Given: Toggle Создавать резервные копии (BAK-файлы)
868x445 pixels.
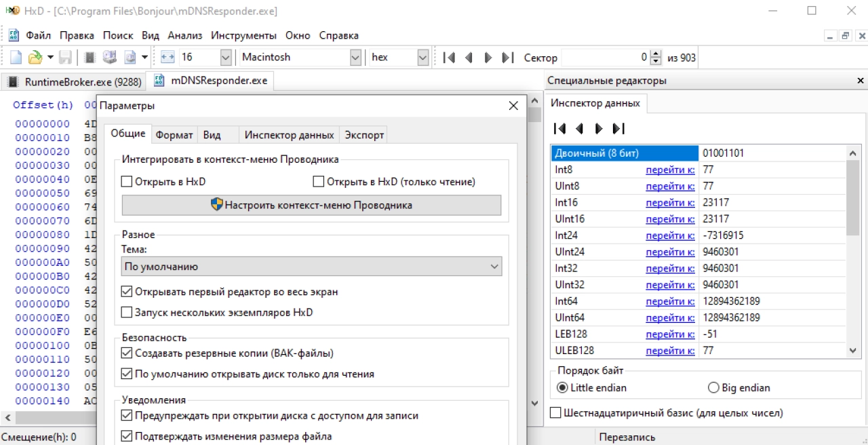Looking at the screenshot, I should click(127, 353).
